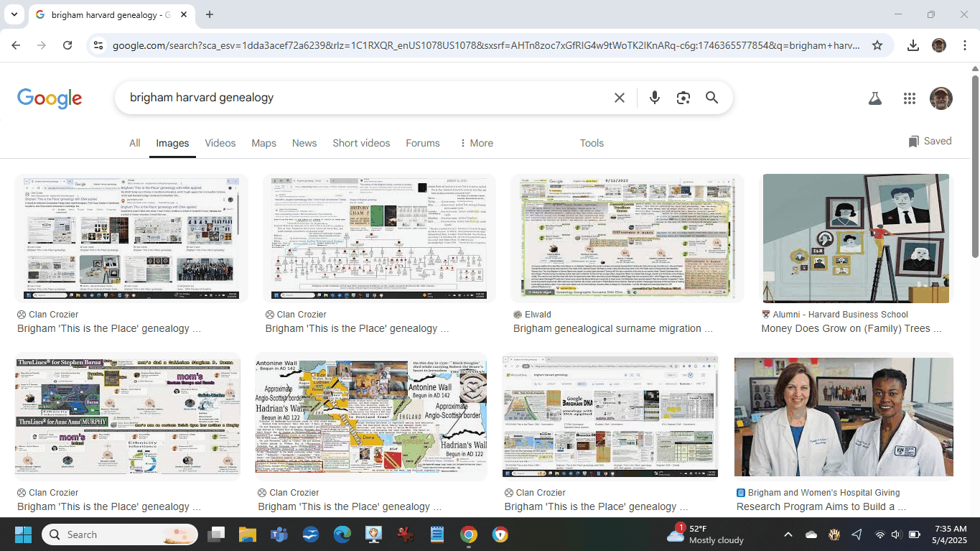The width and height of the screenshot is (980, 551).
Task: Open Microsoft Teams from taskbar
Action: (x=279, y=534)
